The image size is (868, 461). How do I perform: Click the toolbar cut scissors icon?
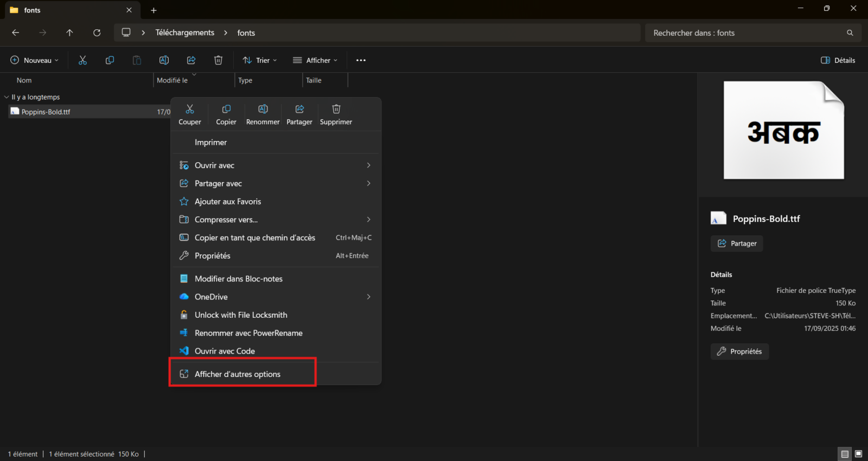[x=82, y=60]
